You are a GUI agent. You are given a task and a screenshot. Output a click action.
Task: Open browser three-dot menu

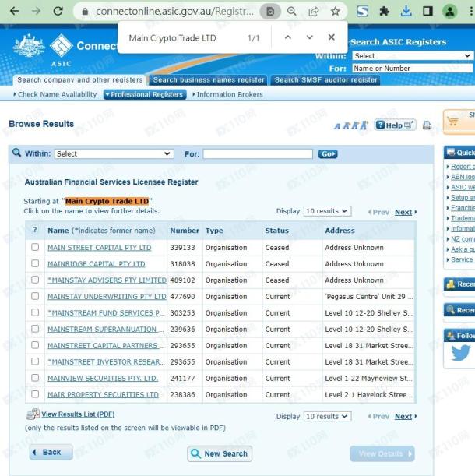(x=470, y=12)
